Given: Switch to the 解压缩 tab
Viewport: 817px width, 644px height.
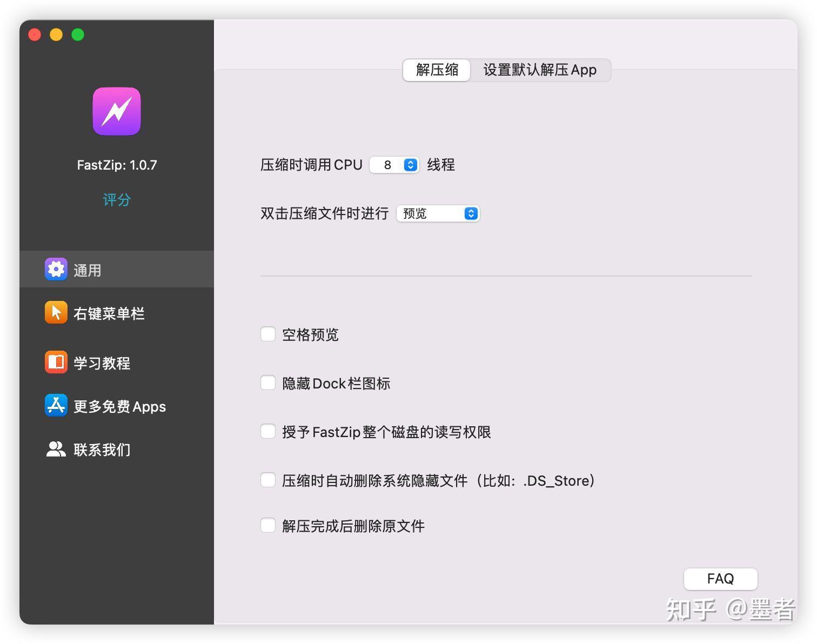Looking at the screenshot, I should (x=437, y=70).
